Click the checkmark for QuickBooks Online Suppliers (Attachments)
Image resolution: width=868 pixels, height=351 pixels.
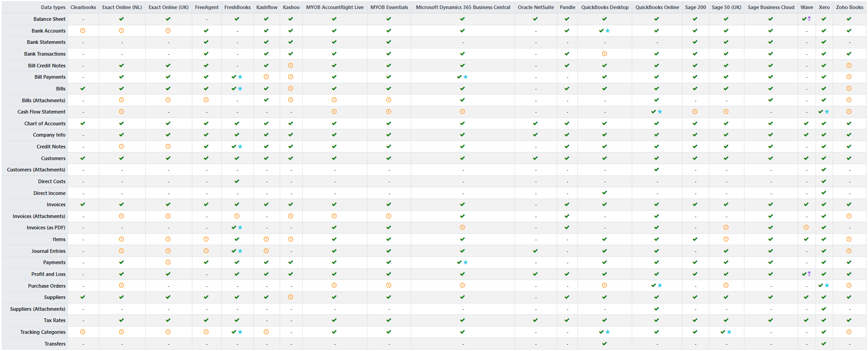pos(657,309)
